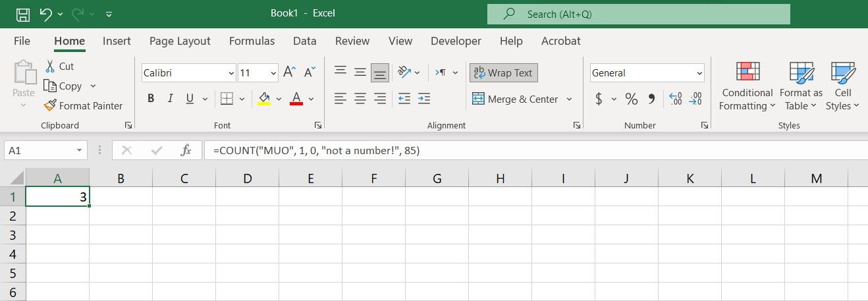868x301 pixels.
Task: Open Font settings dialog launcher
Action: click(x=318, y=125)
